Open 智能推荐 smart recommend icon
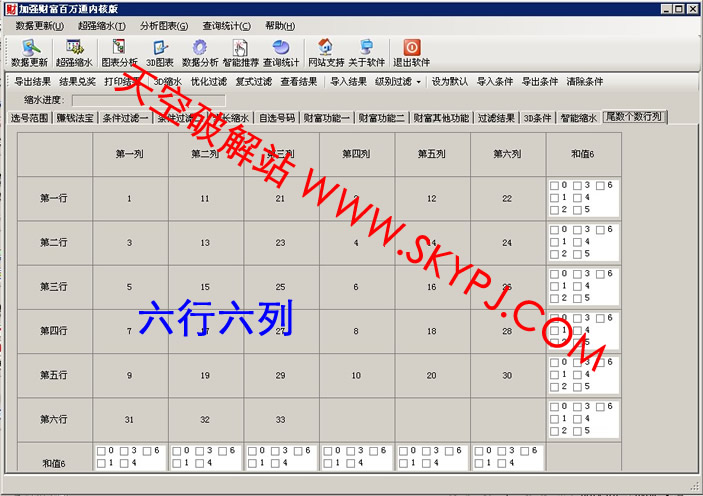 click(x=240, y=53)
